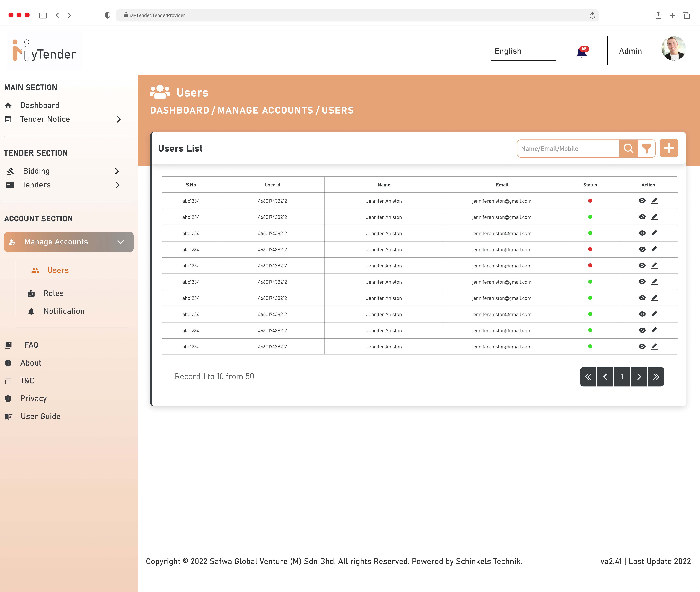Viewport: 700px width, 592px height.
Task: Toggle view on the last user row eye icon
Action: pyautogui.click(x=642, y=346)
